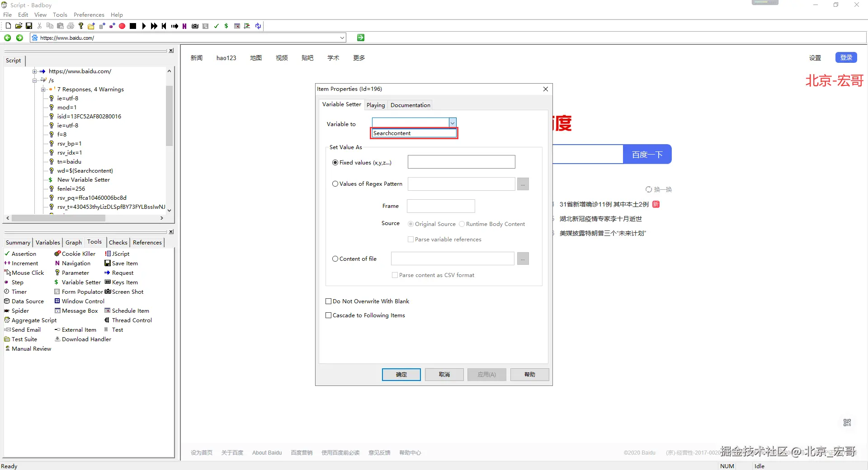The image size is (868, 470).
Task: Open the Preferences menu
Action: coord(89,15)
